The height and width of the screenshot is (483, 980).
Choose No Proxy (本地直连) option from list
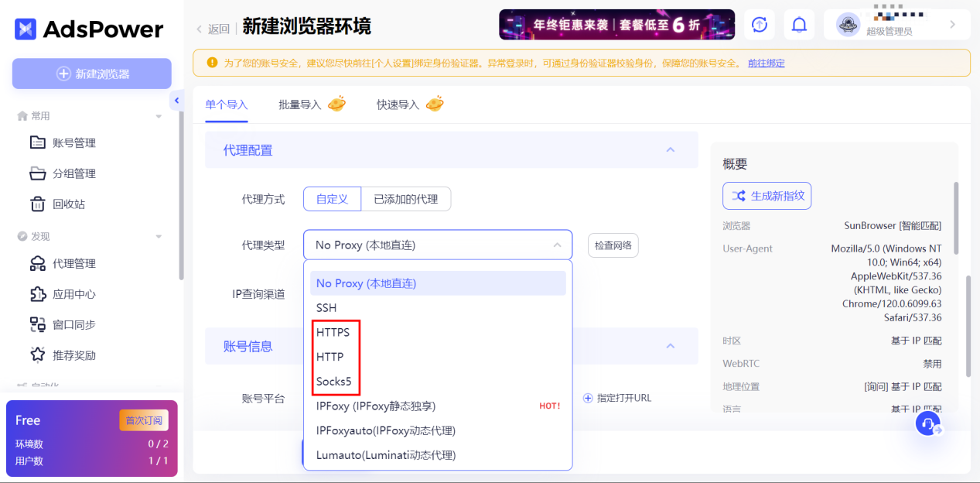click(x=438, y=283)
